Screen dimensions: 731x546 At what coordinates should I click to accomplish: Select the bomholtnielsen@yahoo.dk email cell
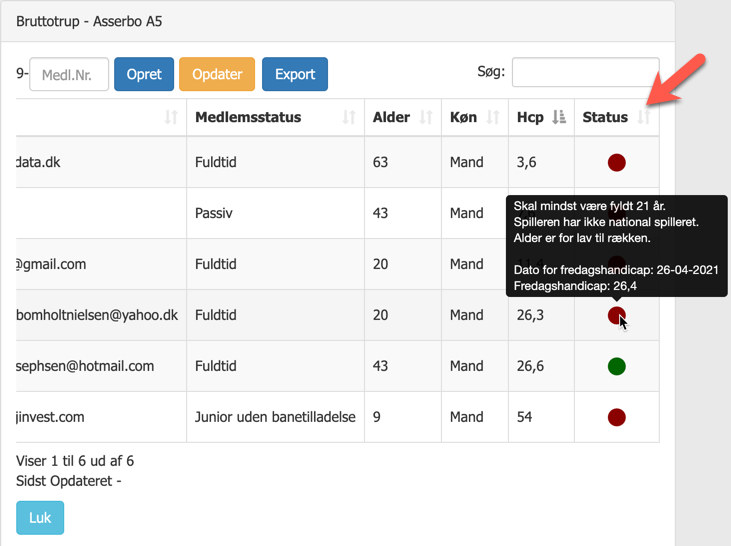pyautogui.click(x=97, y=315)
